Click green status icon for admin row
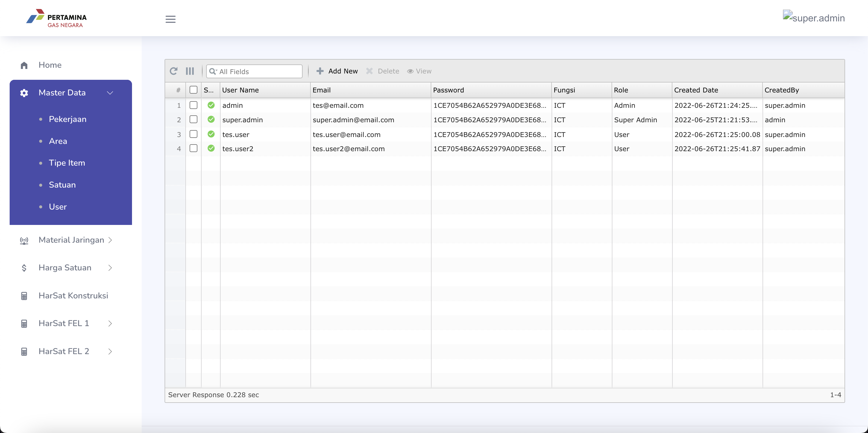The width and height of the screenshot is (868, 433). 211,105
